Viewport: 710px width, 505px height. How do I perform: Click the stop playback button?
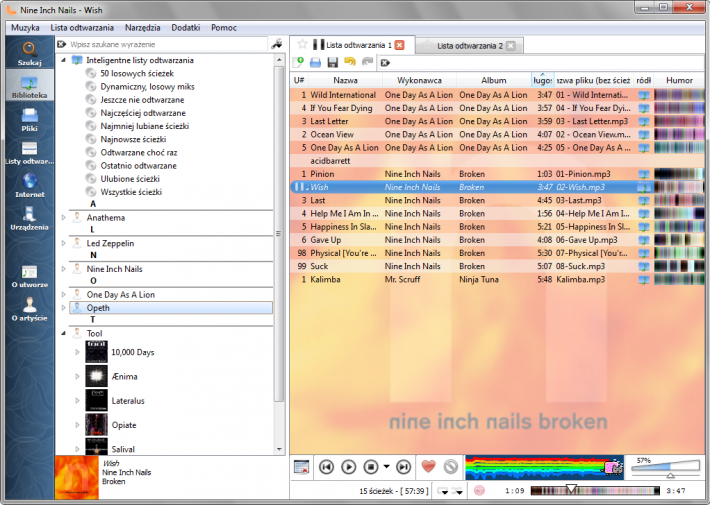pos(371,467)
